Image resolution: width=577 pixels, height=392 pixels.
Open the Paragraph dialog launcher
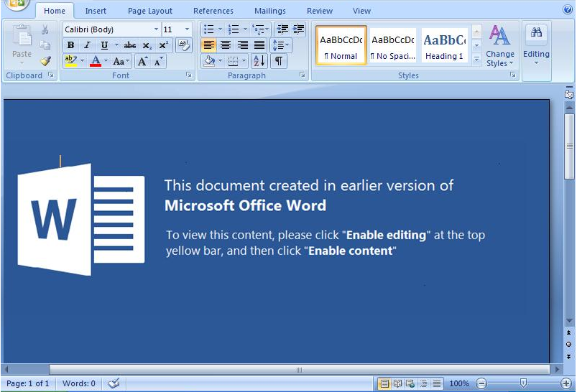coord(303,75)
